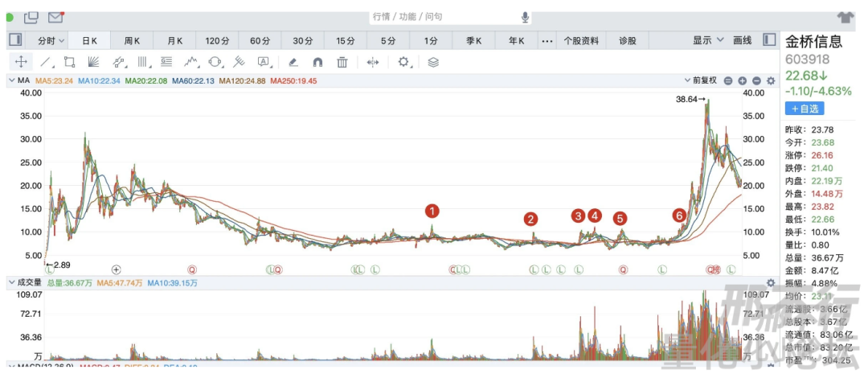The image size is (868, 378).
Task: Switch to the 1分 tab
Action: (x=431, y=40)
